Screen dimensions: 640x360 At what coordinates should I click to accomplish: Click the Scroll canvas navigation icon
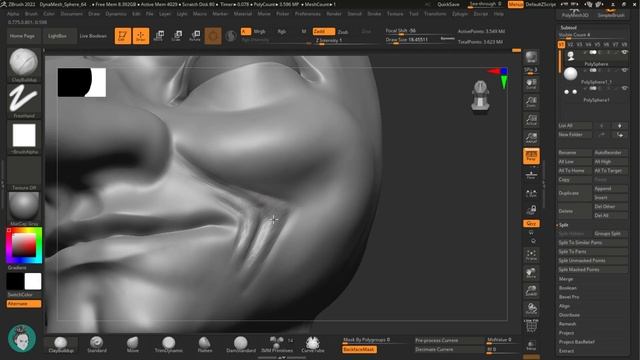point(531,84)
